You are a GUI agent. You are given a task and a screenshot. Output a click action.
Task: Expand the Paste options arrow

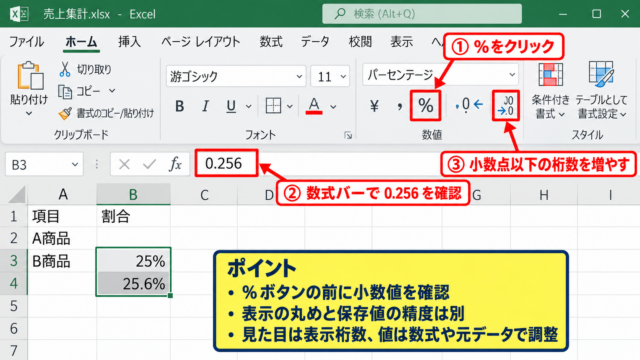pos(29,113)
